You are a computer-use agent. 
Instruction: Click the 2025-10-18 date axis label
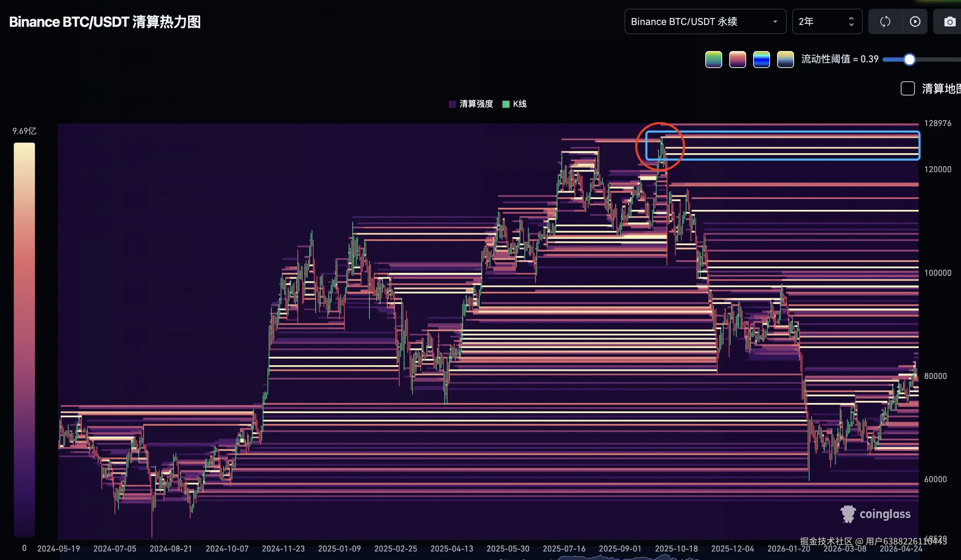point(676,549)
